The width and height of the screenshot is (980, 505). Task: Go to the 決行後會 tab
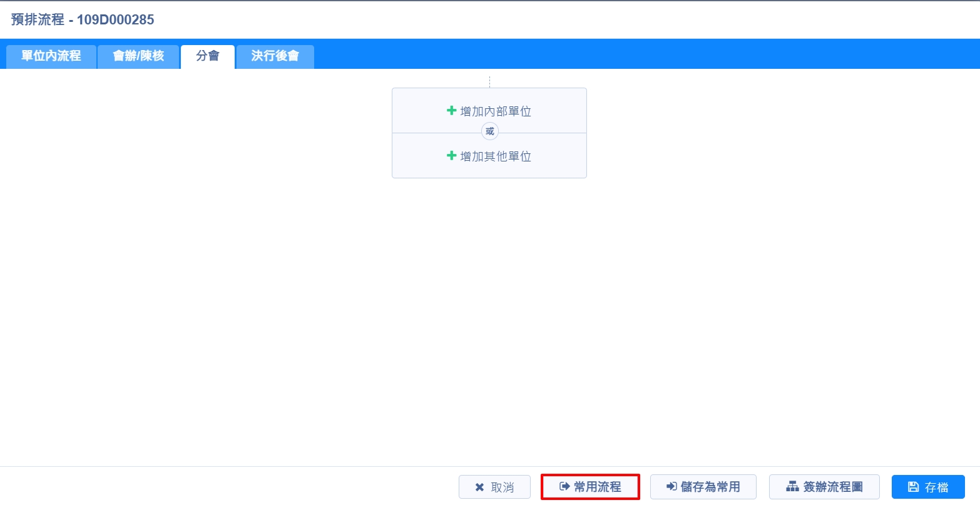point(275,56)
